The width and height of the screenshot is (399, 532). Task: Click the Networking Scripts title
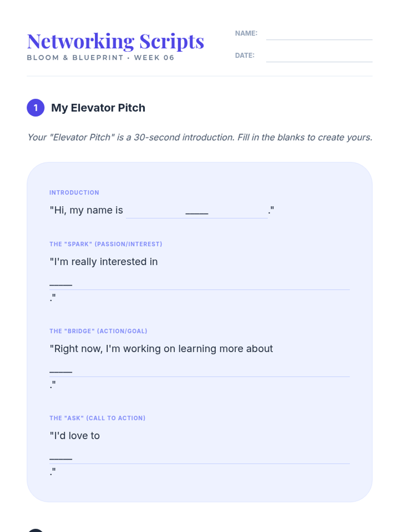[115, 41]
